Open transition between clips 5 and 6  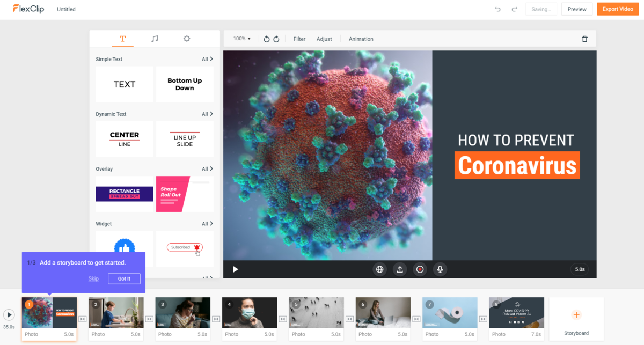tap(349, 319)
